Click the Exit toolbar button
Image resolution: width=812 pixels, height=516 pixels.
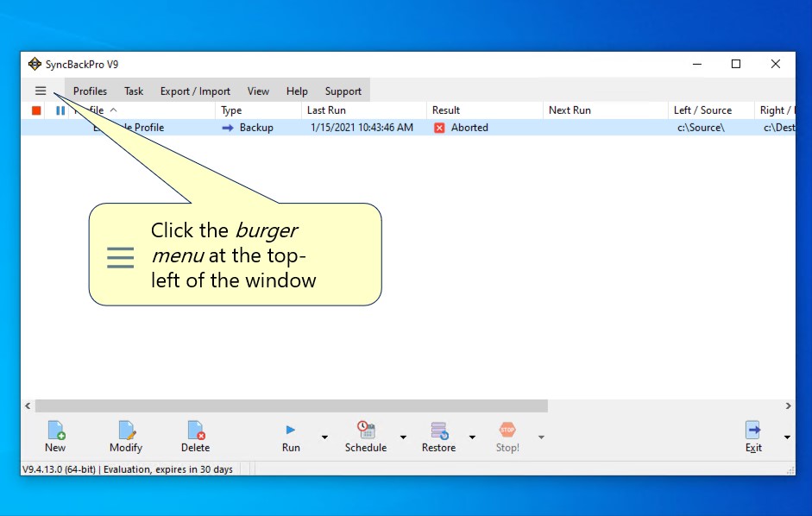coord(753,437)
